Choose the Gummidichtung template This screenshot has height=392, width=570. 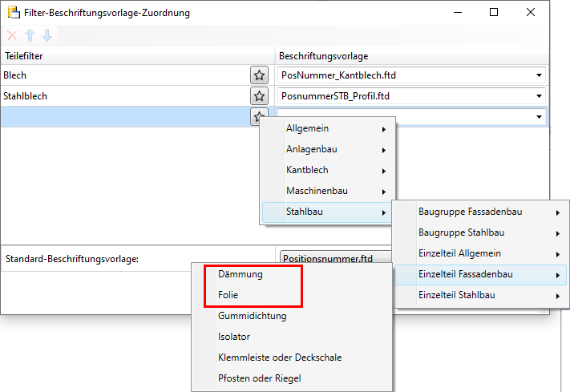(292, 316)
